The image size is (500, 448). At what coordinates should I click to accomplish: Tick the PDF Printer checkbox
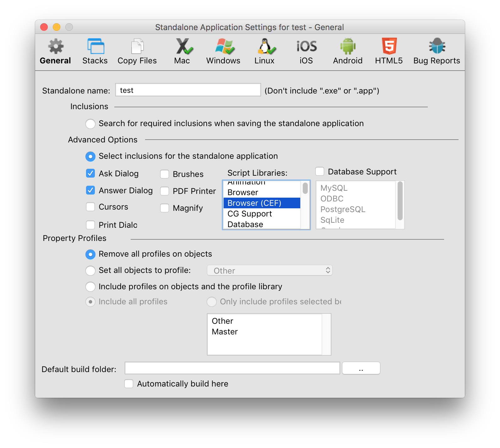(165, 191)
